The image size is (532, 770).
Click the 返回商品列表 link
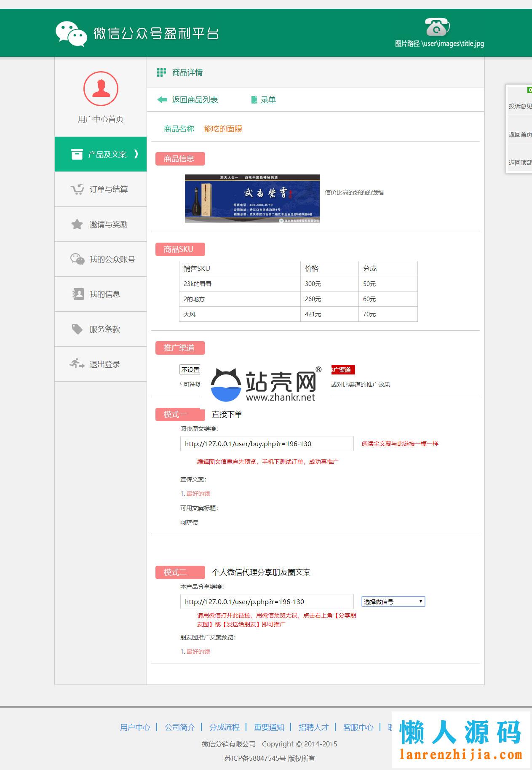click(195, 100)
